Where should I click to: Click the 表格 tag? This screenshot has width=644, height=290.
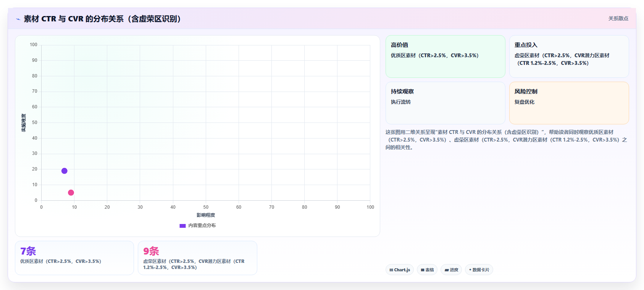click(427, 270)
